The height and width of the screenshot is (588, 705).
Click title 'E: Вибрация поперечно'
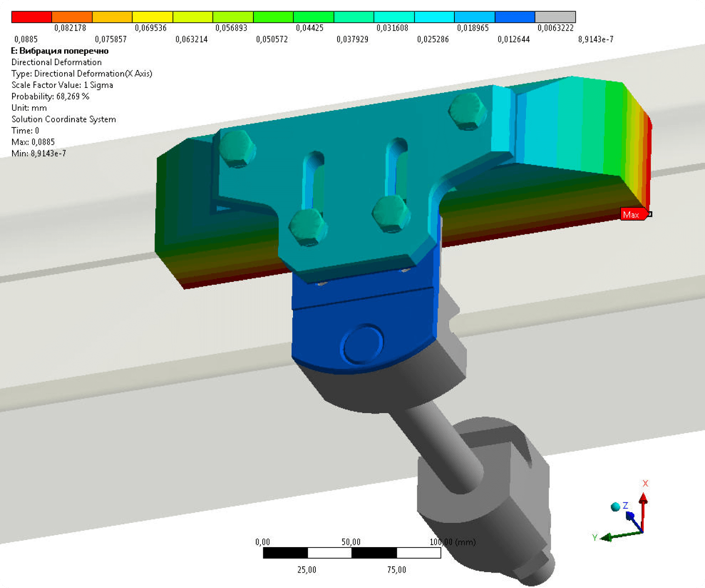60,51
